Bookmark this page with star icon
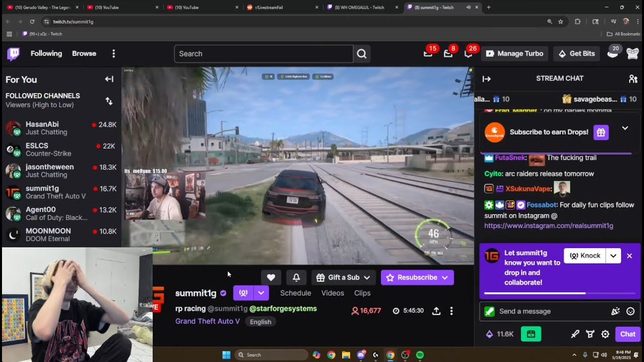The width and height of the screenshot is (644, 362). [560, 22]
